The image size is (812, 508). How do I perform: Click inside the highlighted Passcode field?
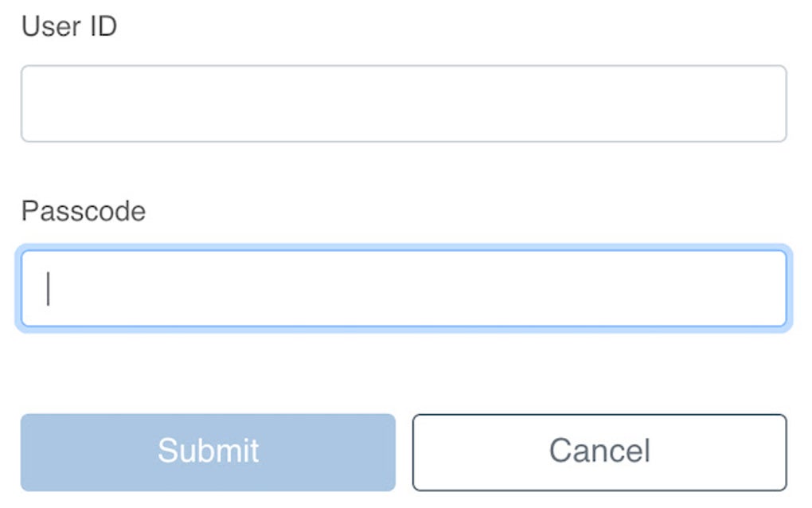tap(404, 288)
